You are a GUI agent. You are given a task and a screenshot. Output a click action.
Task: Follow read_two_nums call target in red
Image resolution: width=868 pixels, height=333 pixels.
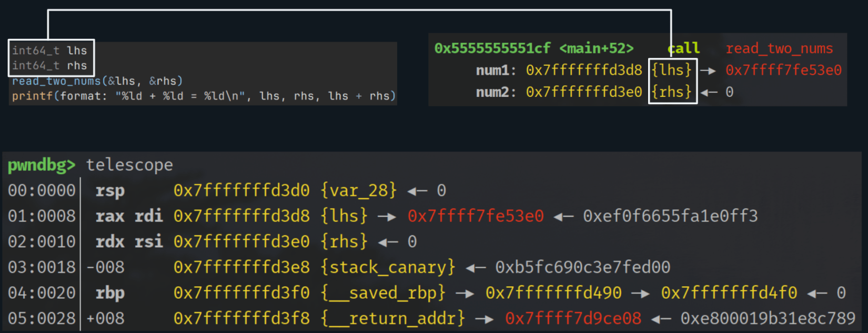point(779,48)
